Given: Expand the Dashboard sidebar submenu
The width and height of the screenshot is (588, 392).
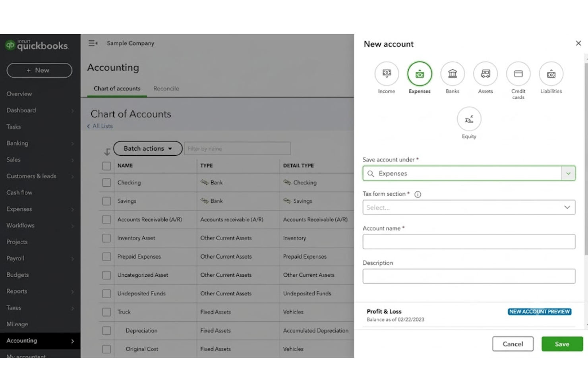Looking at the screenshot, I should point(73,110).
